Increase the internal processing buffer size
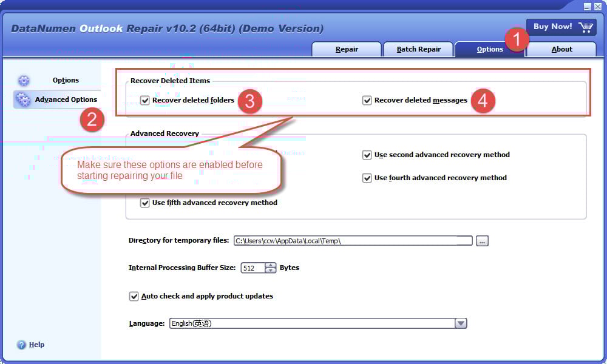This screenshot has height=364, width=607. coord(271,265)
